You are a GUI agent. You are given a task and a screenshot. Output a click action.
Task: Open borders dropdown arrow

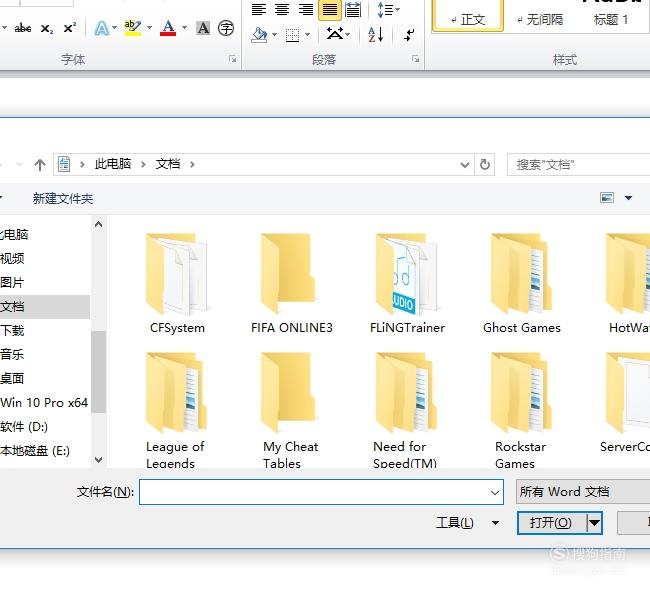(307, 35)
